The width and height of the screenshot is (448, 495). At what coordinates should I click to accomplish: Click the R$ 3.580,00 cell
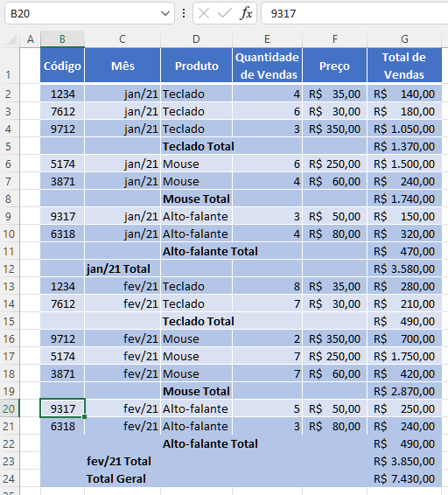(404, 269)
